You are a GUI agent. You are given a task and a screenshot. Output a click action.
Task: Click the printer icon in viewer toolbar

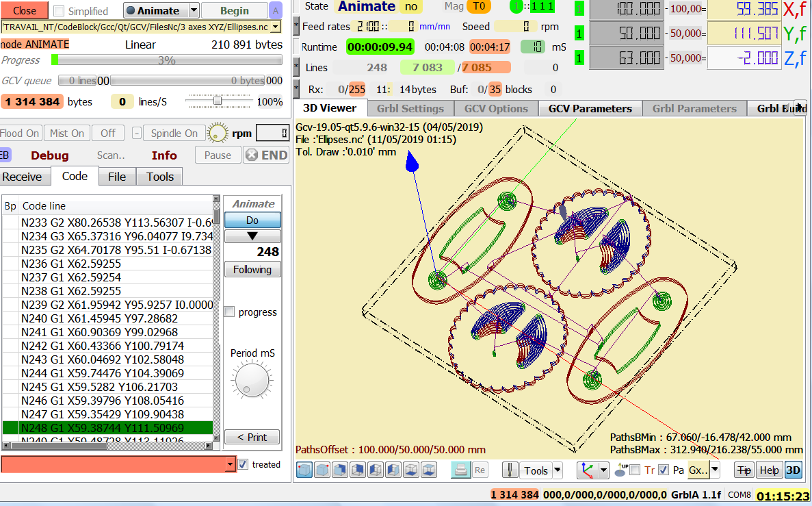[460, 470]
